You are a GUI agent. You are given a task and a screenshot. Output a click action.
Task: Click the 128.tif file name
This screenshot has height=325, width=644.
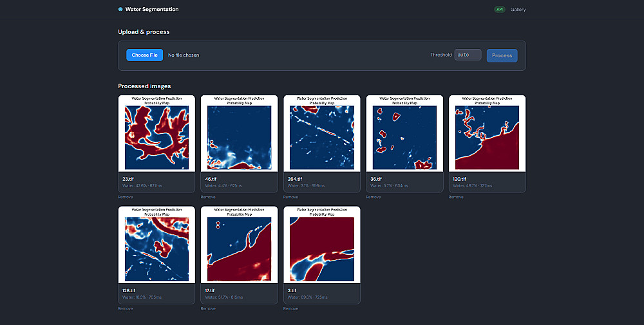tap(129, 290)
